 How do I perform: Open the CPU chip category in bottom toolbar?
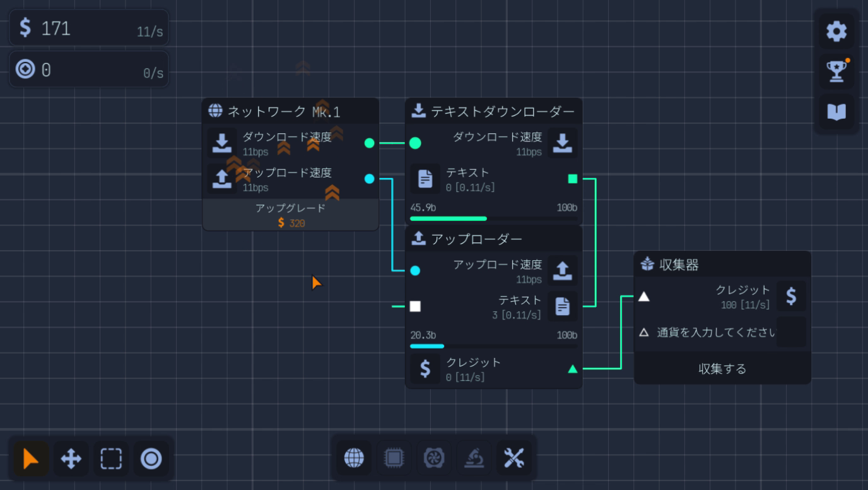394,459
